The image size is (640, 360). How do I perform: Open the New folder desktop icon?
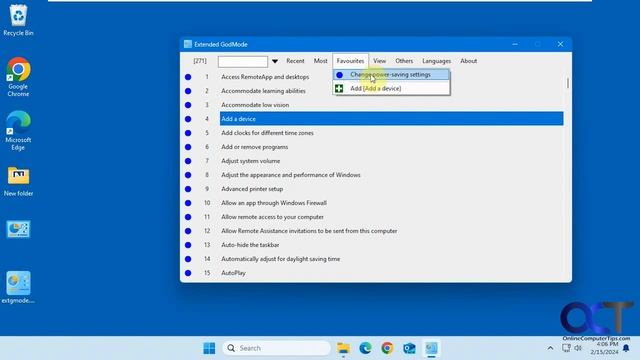18,182
